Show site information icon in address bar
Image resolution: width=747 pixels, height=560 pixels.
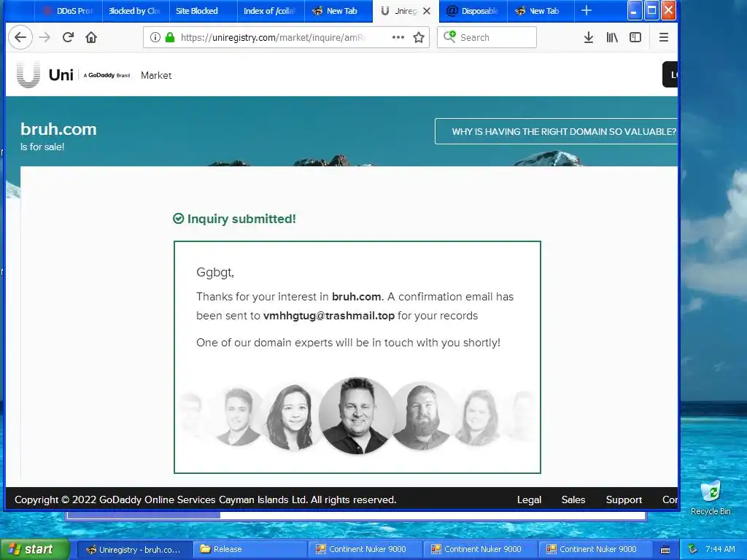pyautogui.click(x=155, y=37)
